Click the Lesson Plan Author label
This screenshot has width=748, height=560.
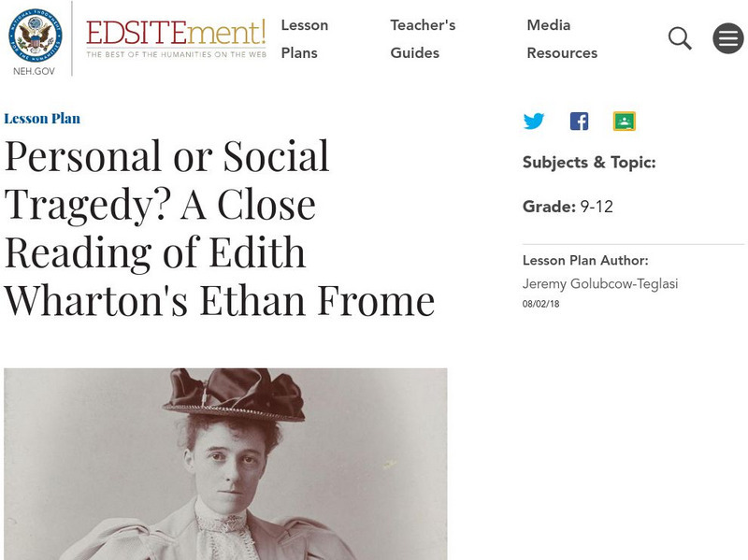pos(585,262)
